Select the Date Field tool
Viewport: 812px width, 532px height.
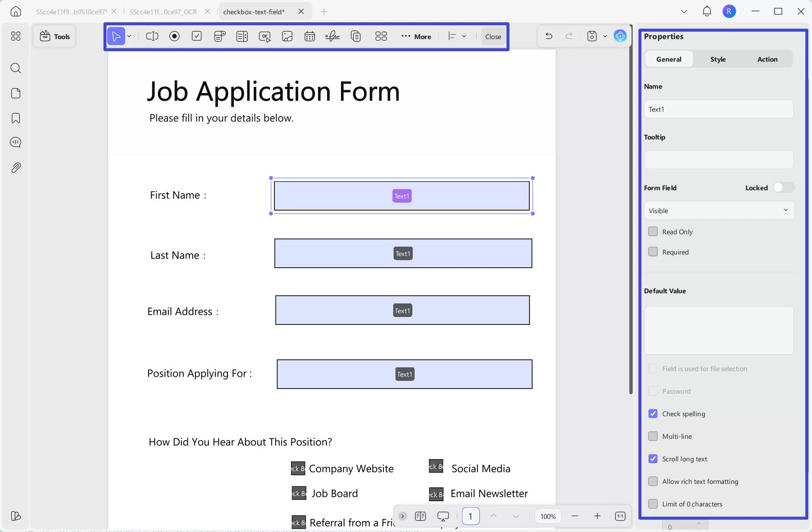(309, 36)
